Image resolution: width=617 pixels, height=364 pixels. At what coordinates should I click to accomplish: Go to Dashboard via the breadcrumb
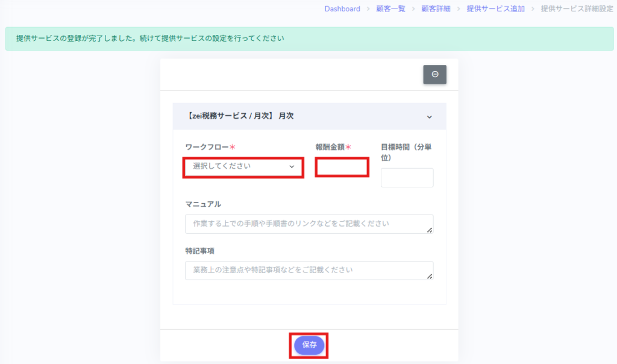[x=342, y=9]
